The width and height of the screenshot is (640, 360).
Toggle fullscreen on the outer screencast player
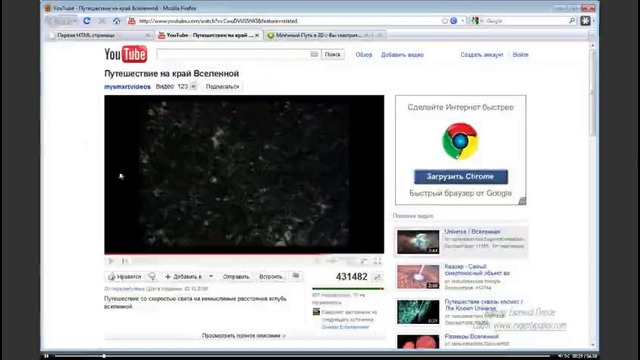(567, 356)
